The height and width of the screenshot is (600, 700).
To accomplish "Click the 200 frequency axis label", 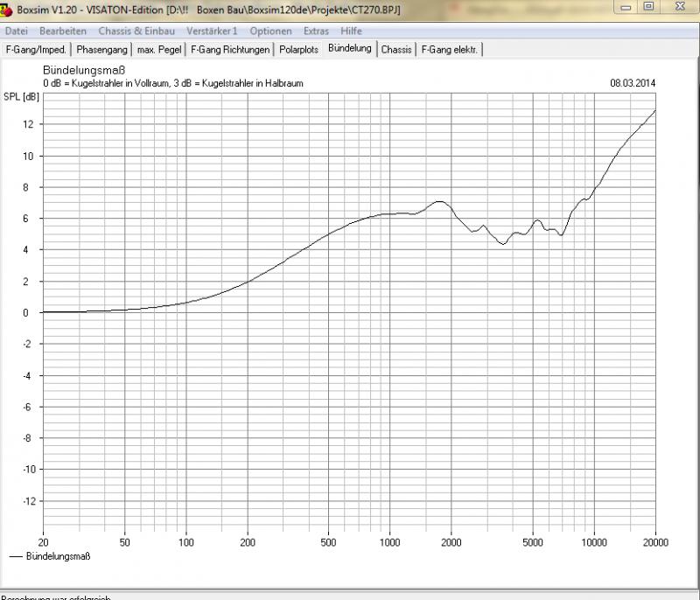I will (248, 542).
